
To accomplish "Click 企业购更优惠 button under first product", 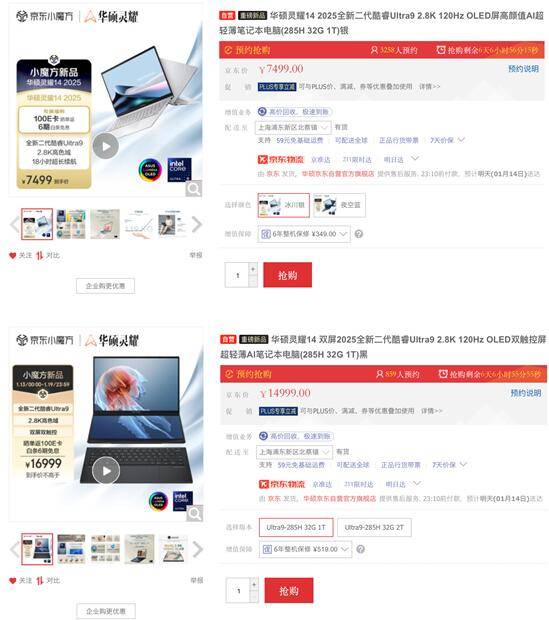I will (x=106, y=286).
